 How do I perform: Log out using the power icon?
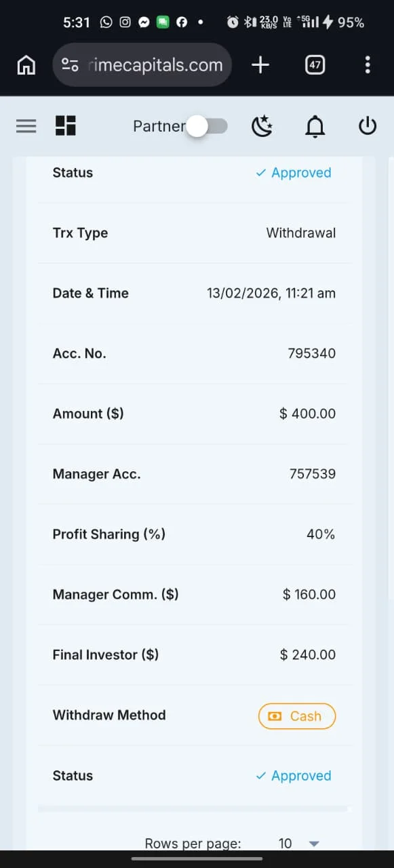(367, 125)
